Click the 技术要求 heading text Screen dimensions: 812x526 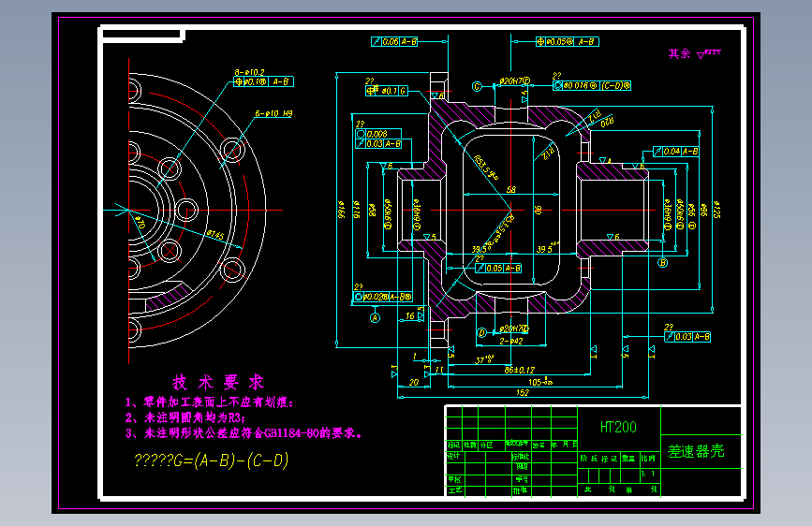(x=218, y=383)
